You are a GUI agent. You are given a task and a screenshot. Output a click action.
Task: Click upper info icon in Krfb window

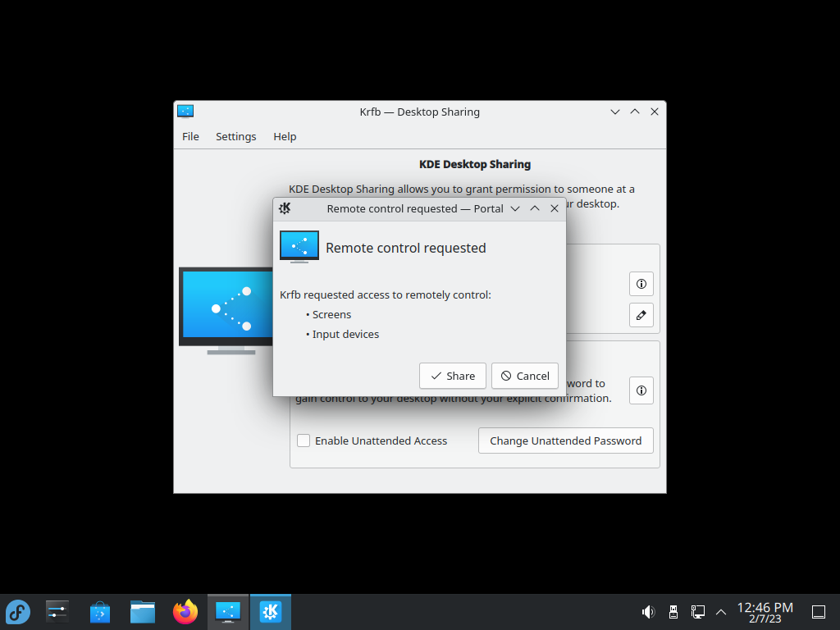[641, 283]
